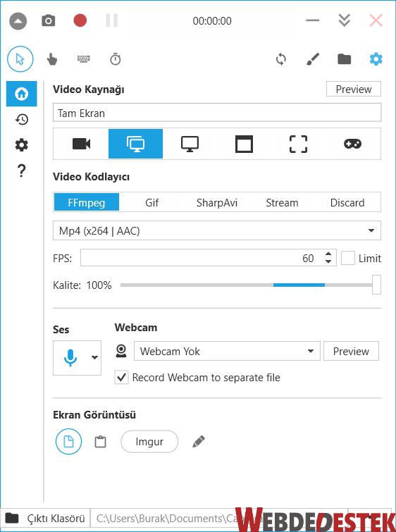Screen dimensions: 396x532
Task: Click the webcam icon beside Webcam Yok
Action: 121,351
